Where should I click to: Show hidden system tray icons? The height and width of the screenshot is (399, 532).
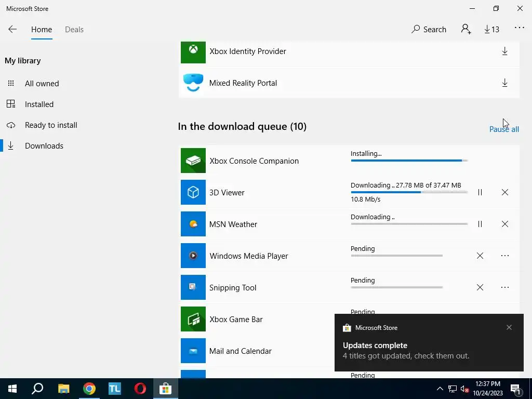click(440, 389)
